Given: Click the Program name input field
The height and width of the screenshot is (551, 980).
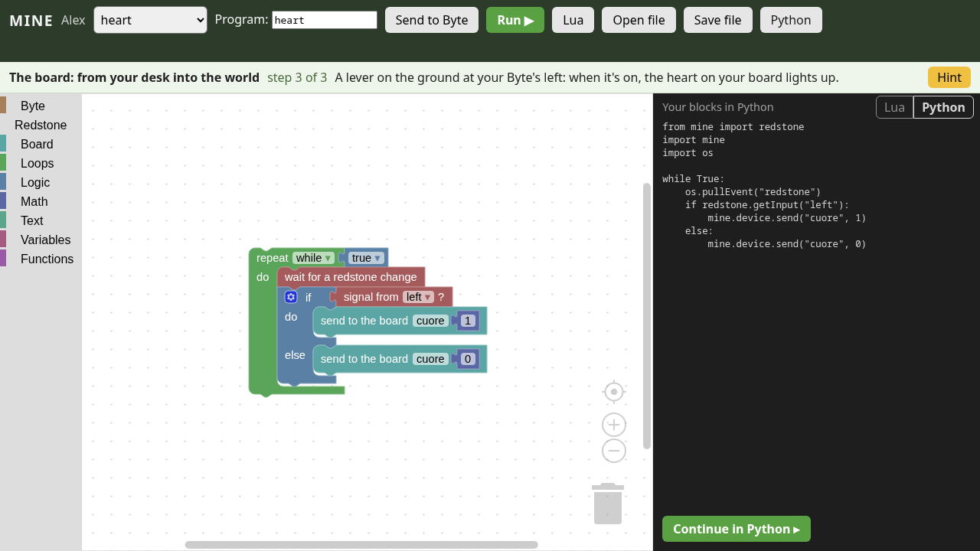Looking at the screenshot, I should pyautogui.click(x=325, y=20).
